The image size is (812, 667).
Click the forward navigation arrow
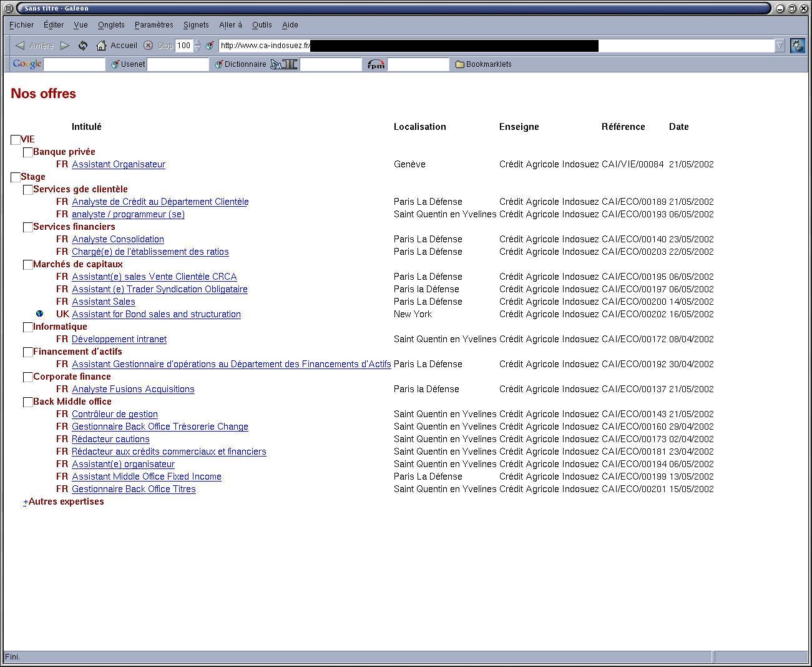(x=65, y=46)
